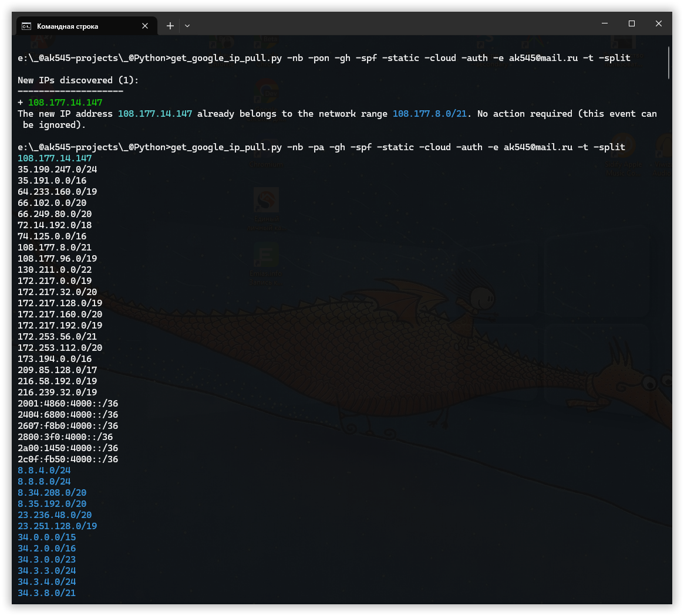Click the green + 108.177.14.147 line
684x616 pixels.
coord(60,103)
